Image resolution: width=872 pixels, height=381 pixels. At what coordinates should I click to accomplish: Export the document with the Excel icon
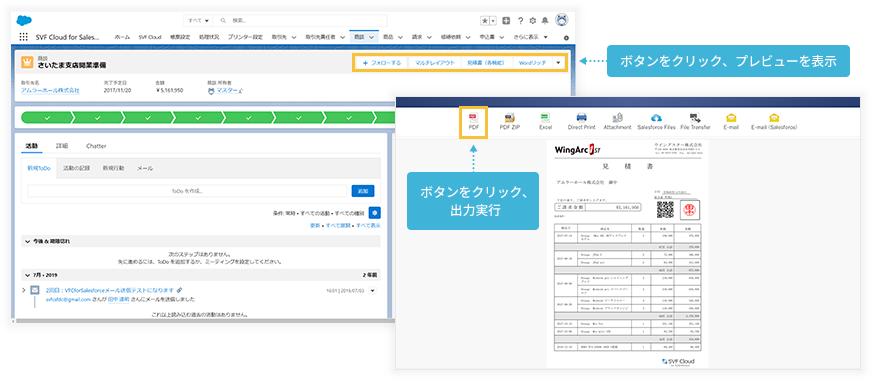pos(546,117)
